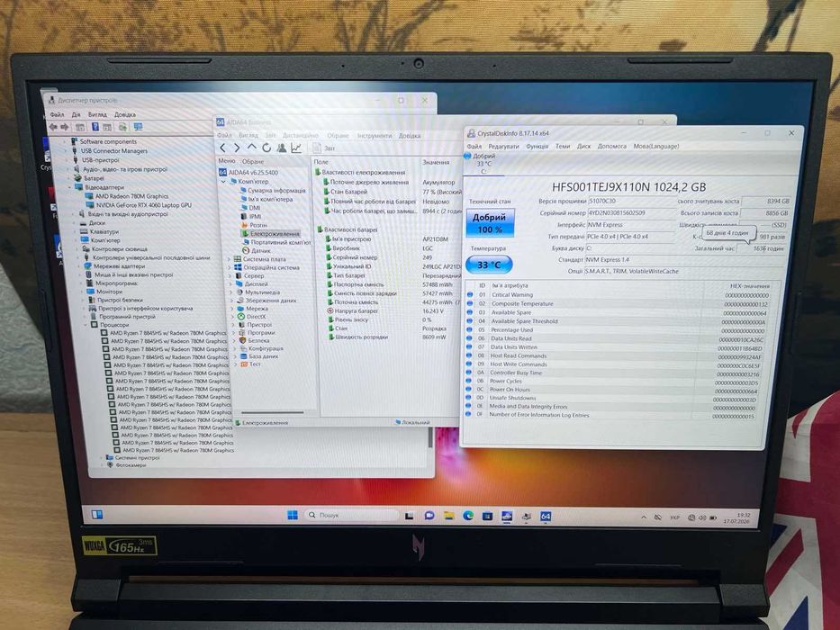Open Дія menu in Device Manager
This screenshot has height=630, width=840.
pyautogui.click(x=76, y=114)
